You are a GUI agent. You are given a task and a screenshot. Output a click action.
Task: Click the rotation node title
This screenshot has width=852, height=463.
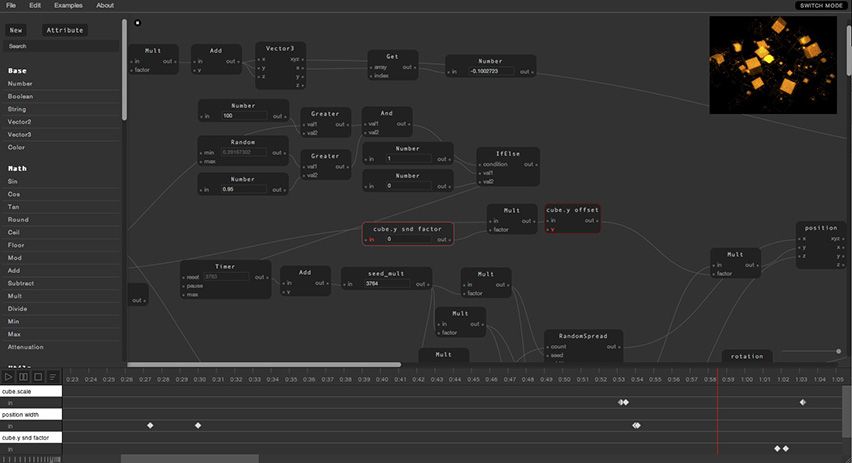(x=747, y=356)
